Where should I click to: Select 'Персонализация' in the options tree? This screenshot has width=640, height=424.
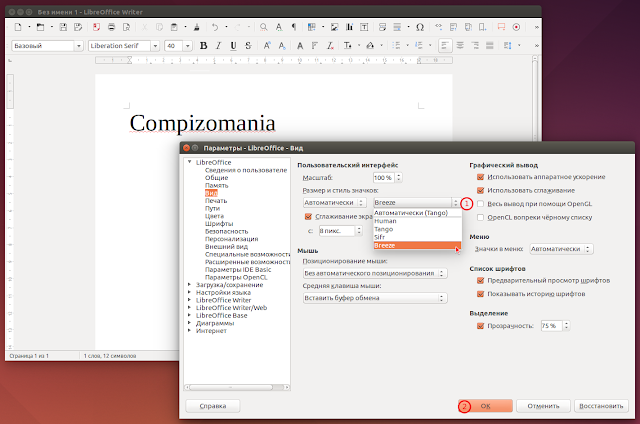[x=231, y=239]
